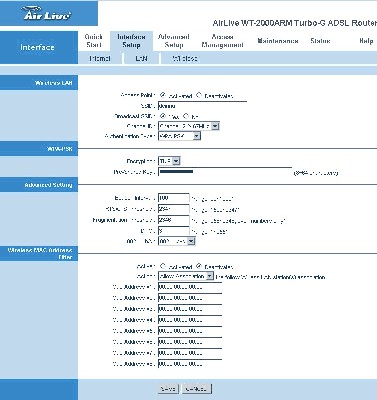The image size is (377, 400).
Task: Focus the Pre-Shared Key field
Action: (225, 172)
